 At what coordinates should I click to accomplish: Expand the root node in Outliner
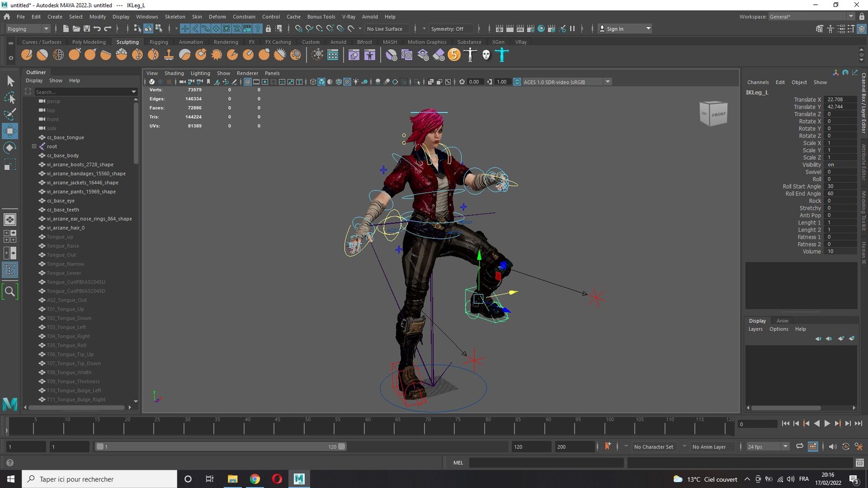pyautogui.click(x=34, y=146)
